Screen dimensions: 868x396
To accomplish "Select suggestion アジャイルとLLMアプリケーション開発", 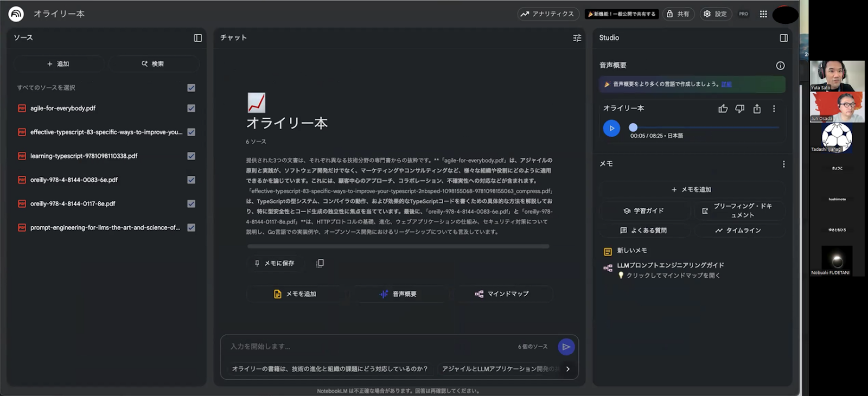I will (499, 369).
